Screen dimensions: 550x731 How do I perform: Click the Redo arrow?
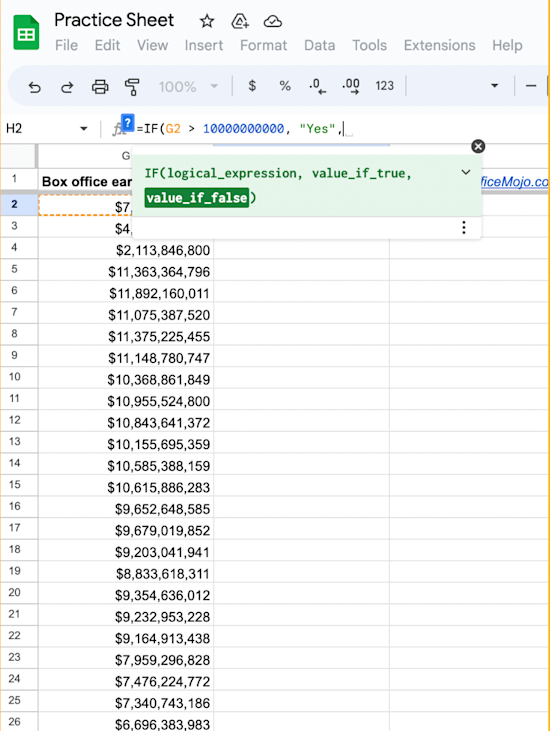[67, 87]
